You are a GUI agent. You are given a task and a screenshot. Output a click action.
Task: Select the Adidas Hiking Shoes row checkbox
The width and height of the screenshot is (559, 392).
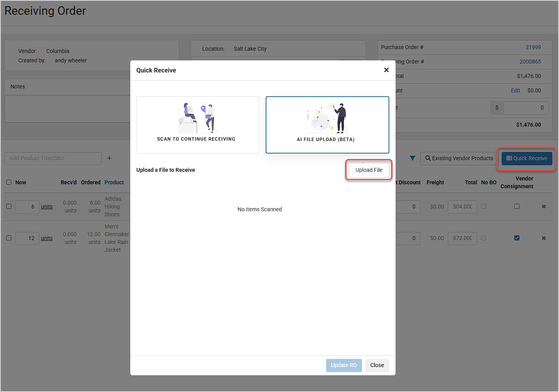point(8,206)
